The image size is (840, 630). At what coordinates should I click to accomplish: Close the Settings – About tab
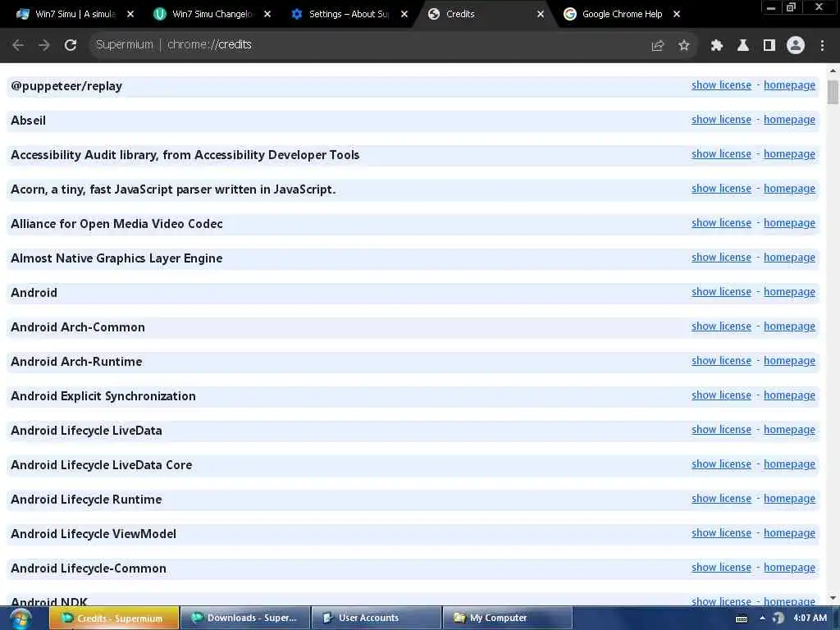point(404,14)
